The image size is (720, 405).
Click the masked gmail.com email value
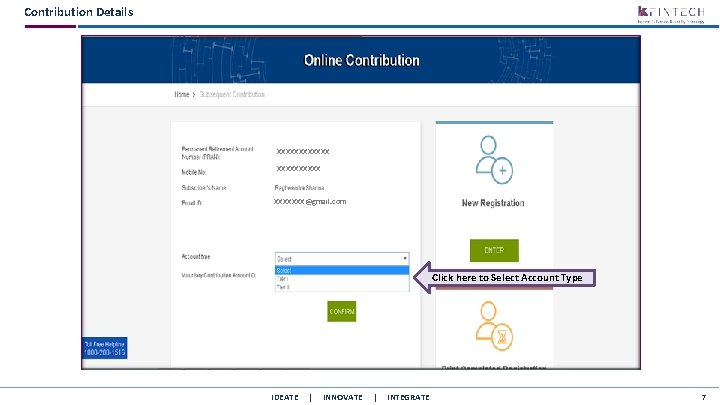tap(310, 202)
